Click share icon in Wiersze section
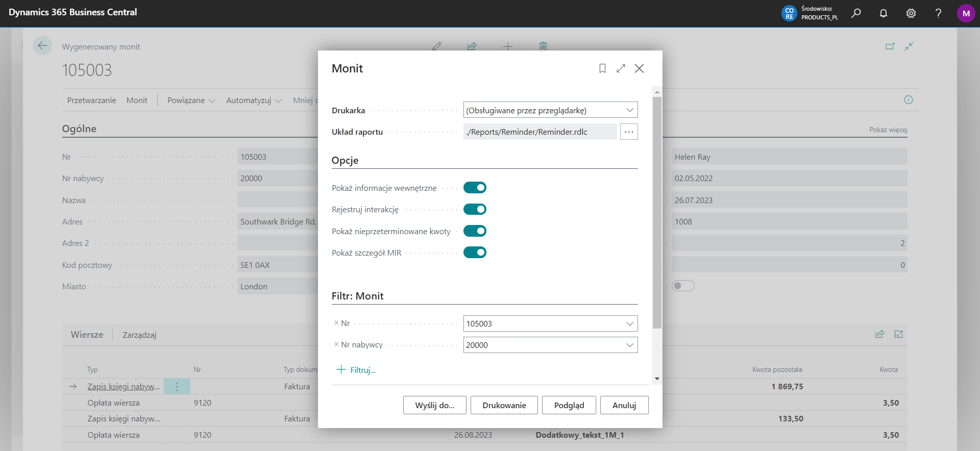 [x=880, y=334]
